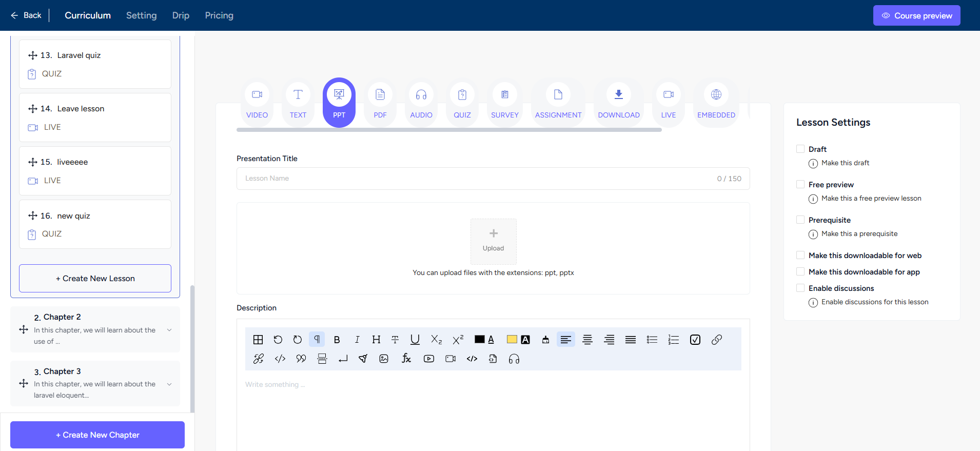This screenshot has width=980, height=451.
Task: Apply heading style with the H icon
Action: 376,340
